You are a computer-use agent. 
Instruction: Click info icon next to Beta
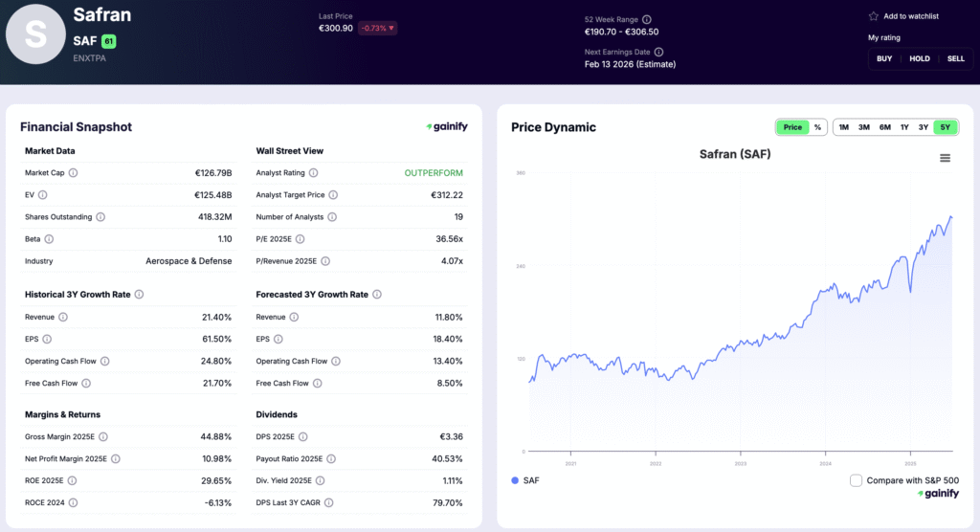click(49, 239)
